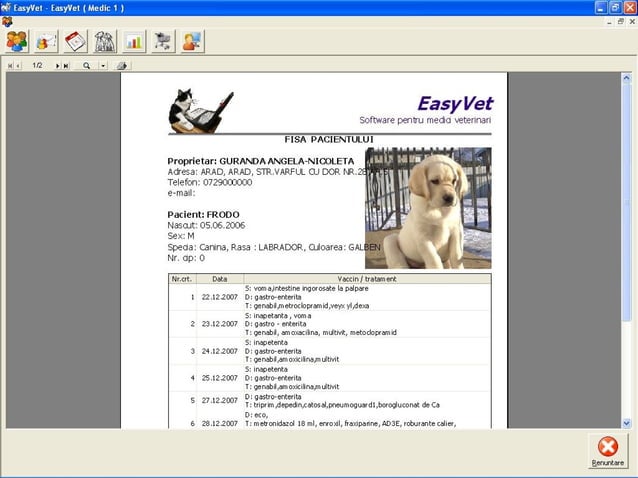638x478 pixels.
Task: Go to first page of report
Action: point(10,65)
